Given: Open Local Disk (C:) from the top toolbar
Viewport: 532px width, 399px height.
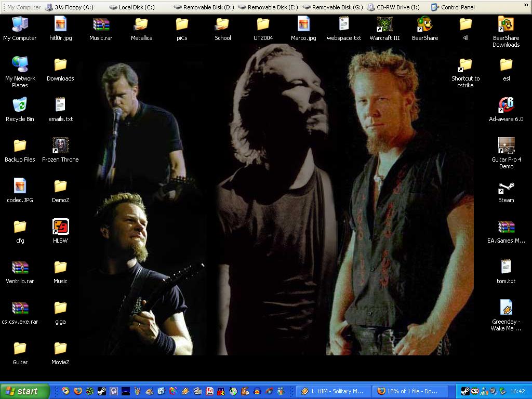Looking at the screenshot, I should click(132, 7).
